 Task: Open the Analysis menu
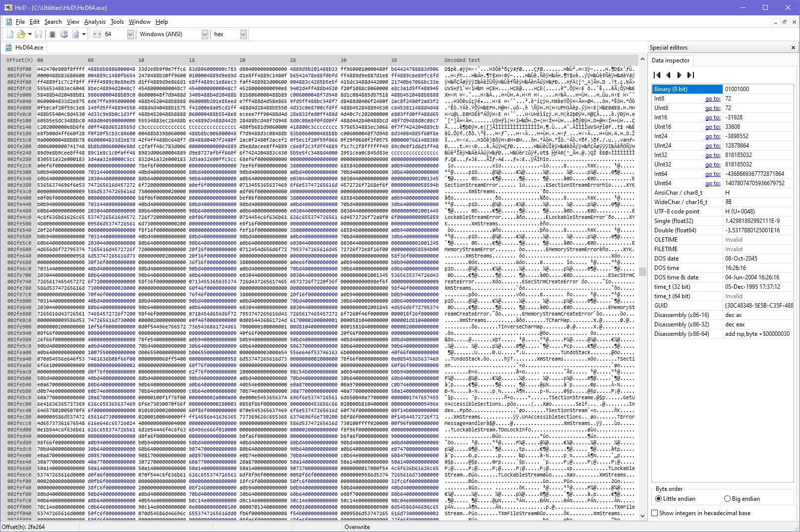tap(95, 22)
